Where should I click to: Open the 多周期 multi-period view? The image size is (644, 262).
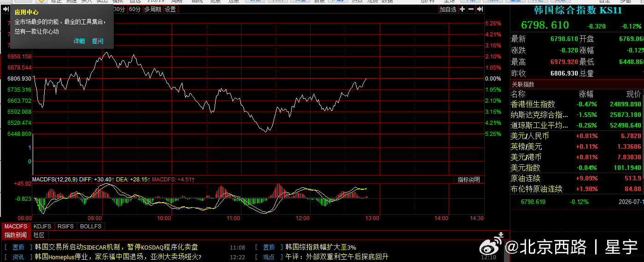pos(152,9)
